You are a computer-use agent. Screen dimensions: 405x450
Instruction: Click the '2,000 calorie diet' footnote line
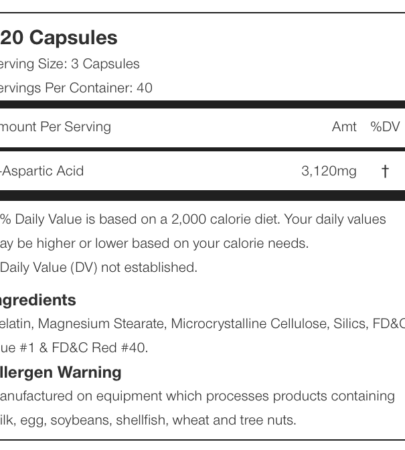[193, 219]
